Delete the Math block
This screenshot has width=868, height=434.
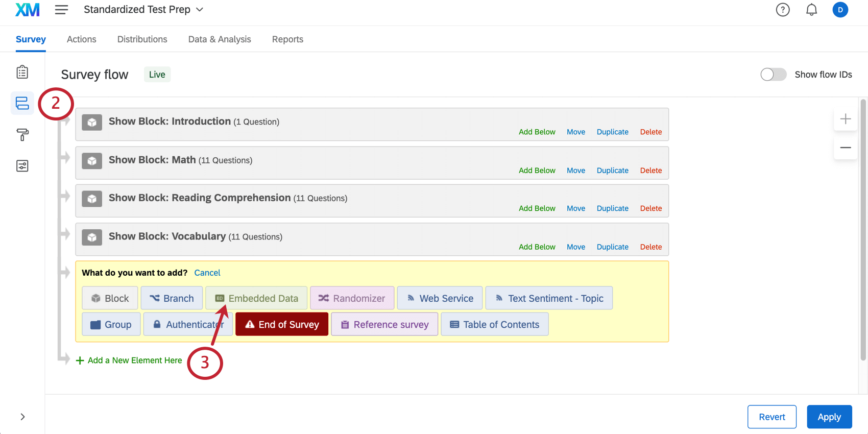pyautogui.click(x=651, y=171)
